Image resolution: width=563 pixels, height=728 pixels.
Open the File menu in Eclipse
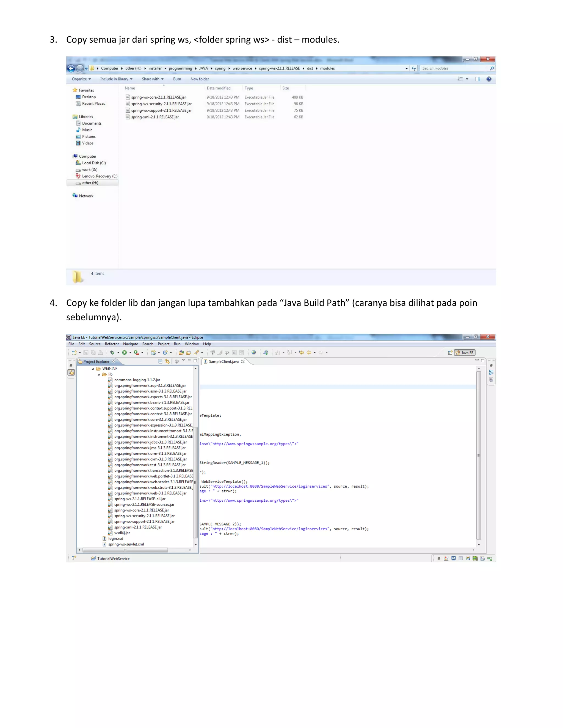(71, 344)
